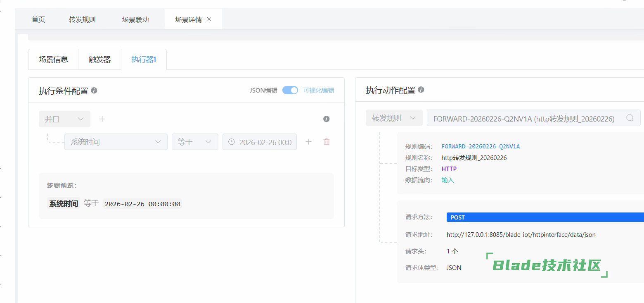Click the plus icon in 系统时间 condition row
Viewport: 644px width, 303px height.
[x=308, y=142]
